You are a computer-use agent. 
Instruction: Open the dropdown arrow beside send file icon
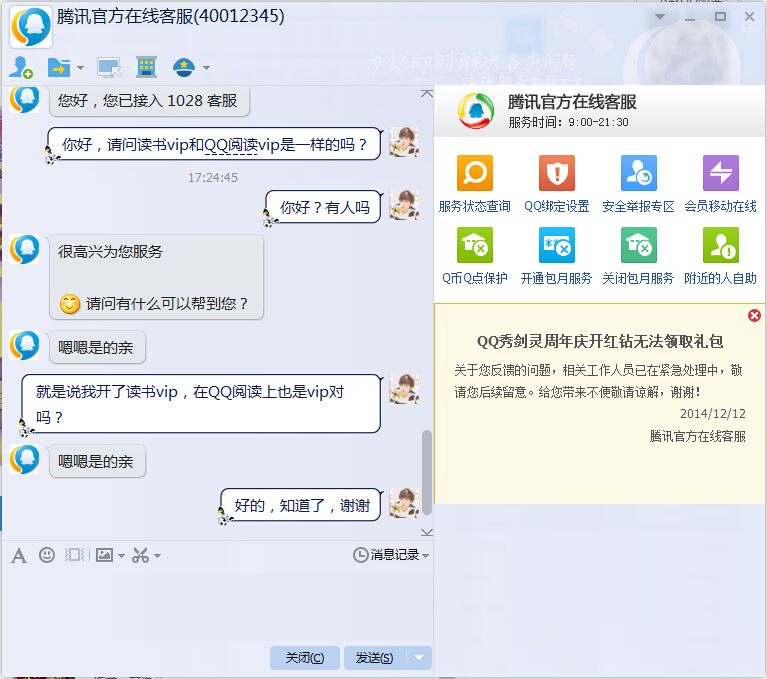tap(81, 68)
